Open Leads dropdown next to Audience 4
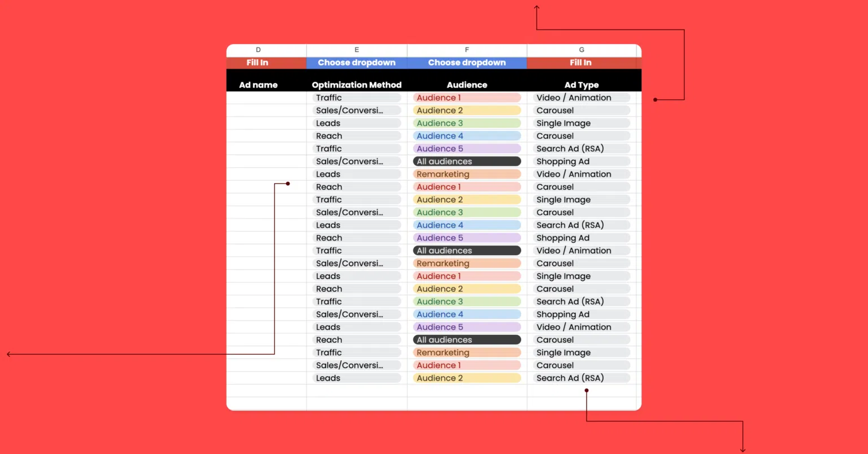868x454 pixels. coord(357,225)
